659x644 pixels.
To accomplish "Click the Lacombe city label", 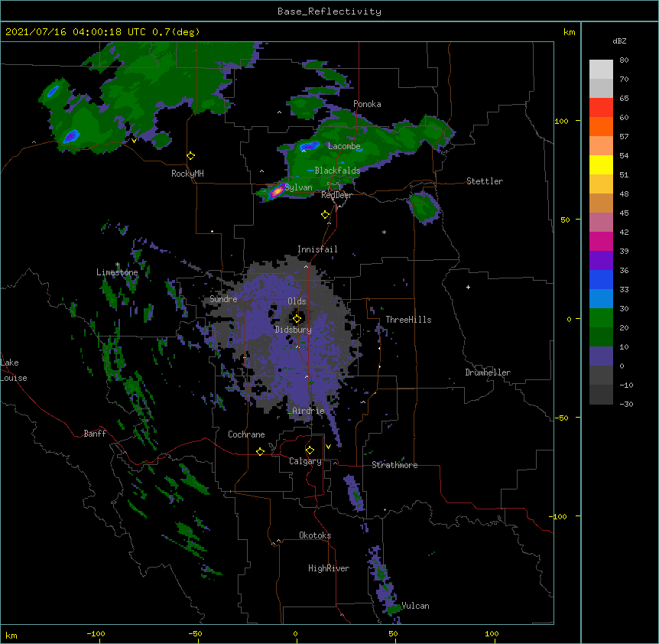I will coord(344,146).
